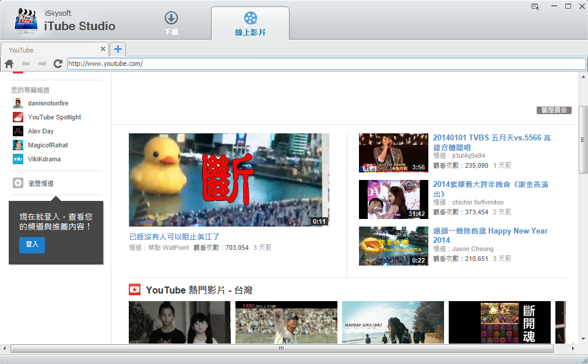Viewport: 588px width, 364px height.
Task: Open YouTube Spotlight channel avatar
Action: [18, 117]
